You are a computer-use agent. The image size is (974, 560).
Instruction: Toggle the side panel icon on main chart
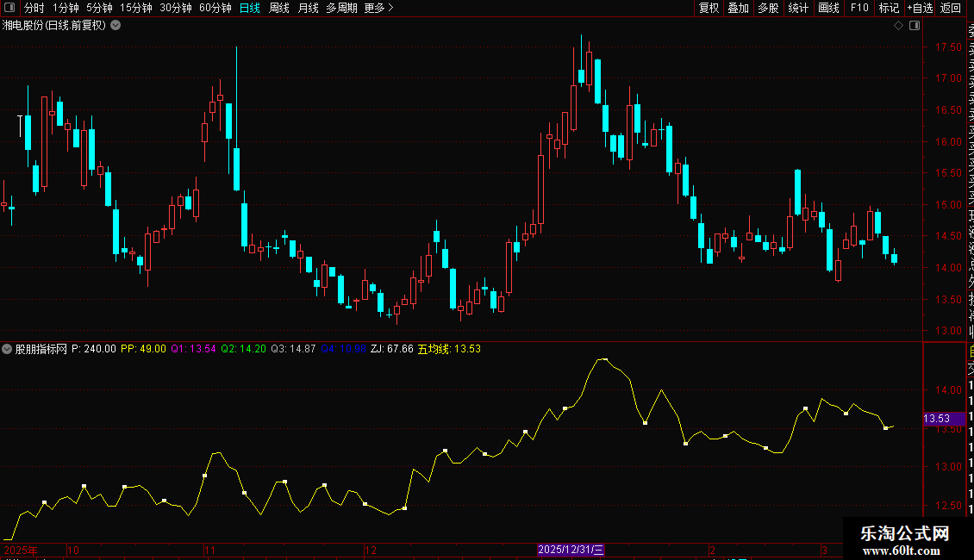click(915, 26)
